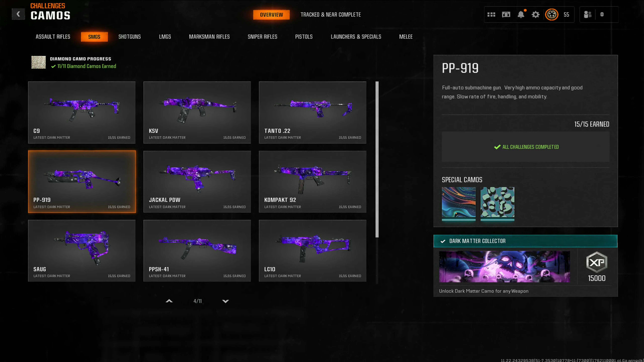
Task: Open the settings gear icon
Action: [x=535, y=14]
